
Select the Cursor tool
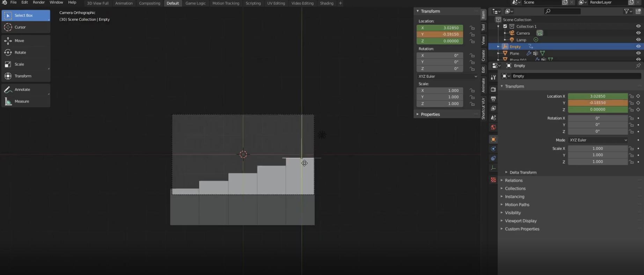[26, 27]
